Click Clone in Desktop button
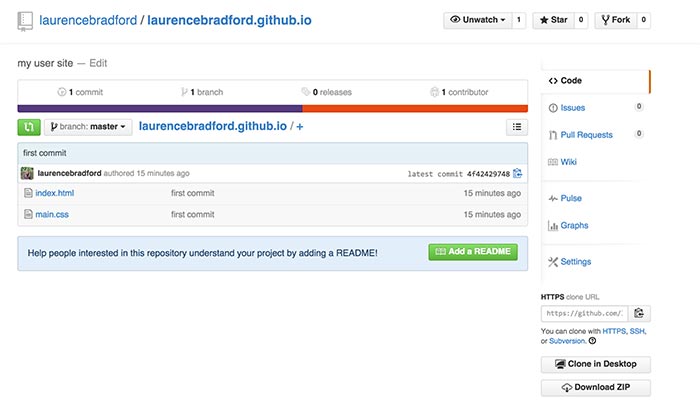The height and width of the screenshot is (412, 700). 596,364
